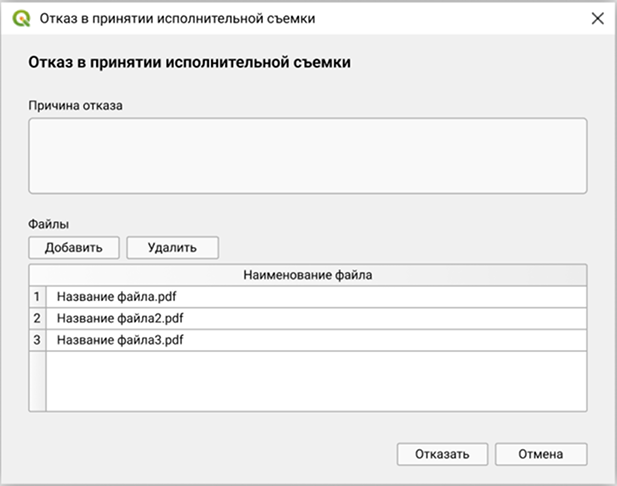Select the Название файла.pdf entry

tap(120, 296)
